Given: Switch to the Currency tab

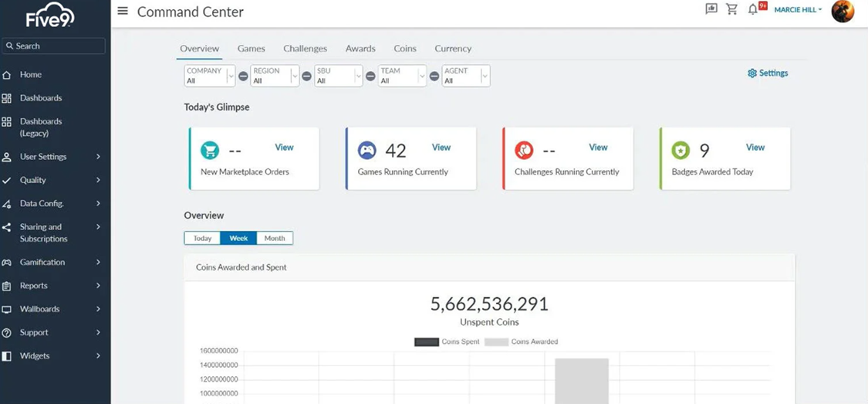Looking at the screenshot, I should (453, 49).
